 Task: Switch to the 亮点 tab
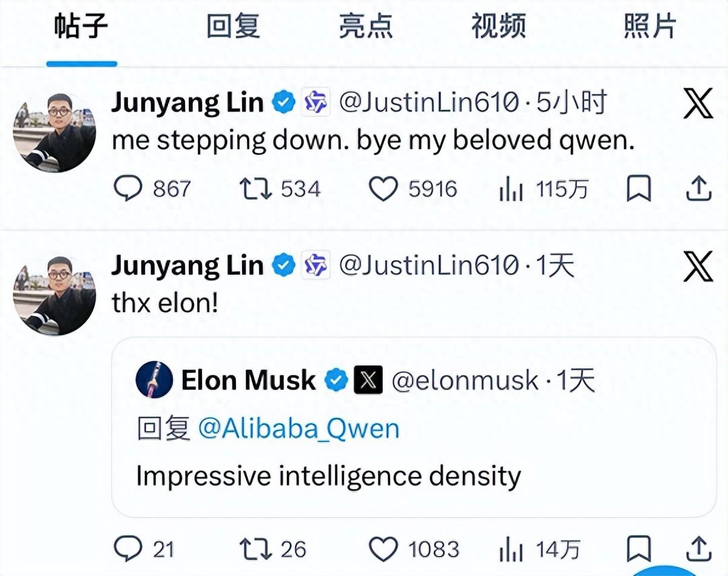click(x=365, y=27)
